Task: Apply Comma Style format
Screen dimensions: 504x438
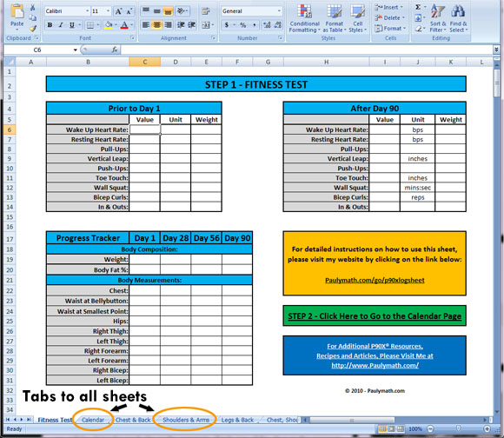Action: [255, 24]
